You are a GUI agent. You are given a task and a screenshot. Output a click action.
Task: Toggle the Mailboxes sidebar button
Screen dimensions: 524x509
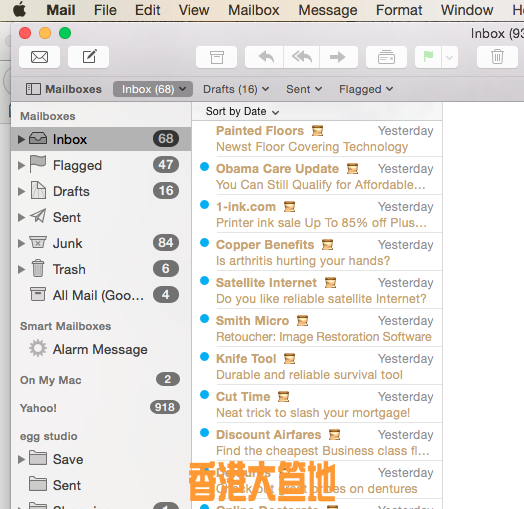pos(63,89)
